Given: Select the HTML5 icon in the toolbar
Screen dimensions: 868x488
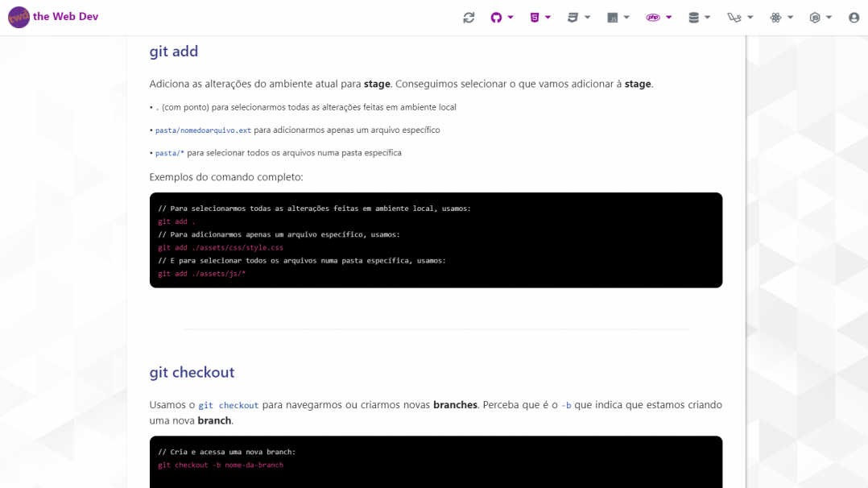Looking at the screenshot, I should (534, 17).
